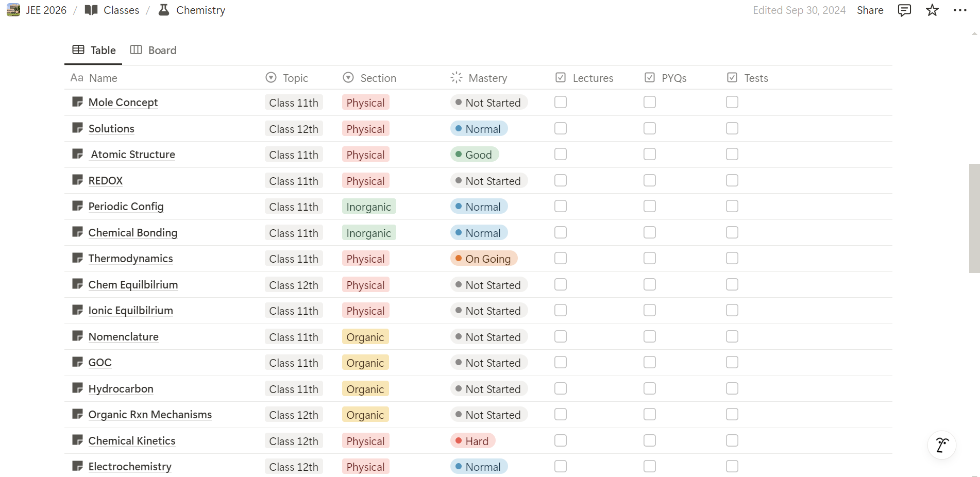Tick the PYQs checkbox for Atomic Structure

(x=650, y=154)
